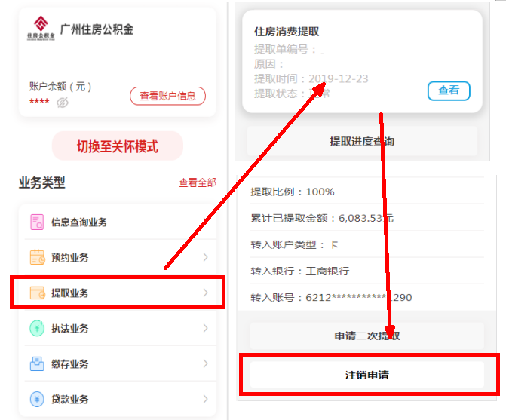Screen dimensions: 506x420
Task: Click the 提取业务 wallet icon
Action: (37, 293)
